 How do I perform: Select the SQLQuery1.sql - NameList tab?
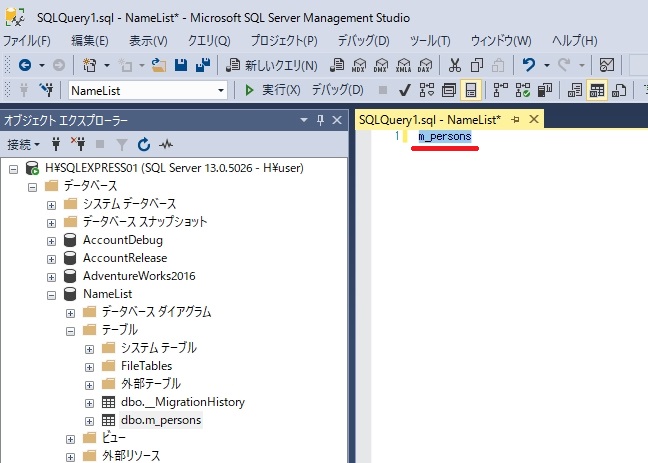[430, 120]
